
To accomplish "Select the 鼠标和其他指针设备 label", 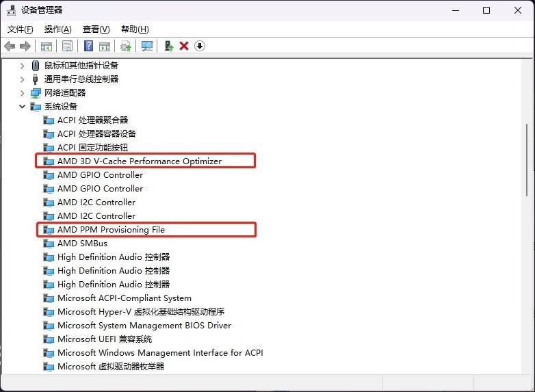I will (x=81, y=65).
